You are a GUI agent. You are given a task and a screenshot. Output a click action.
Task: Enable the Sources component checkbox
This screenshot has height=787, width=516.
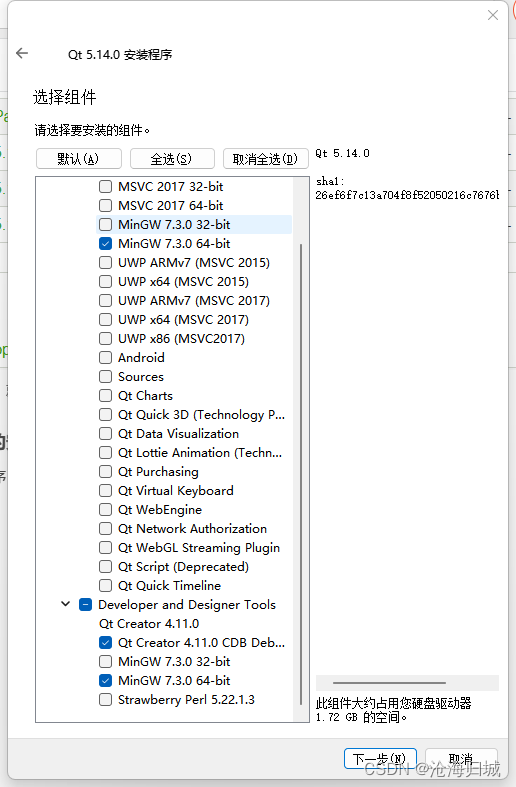point(105,377)
